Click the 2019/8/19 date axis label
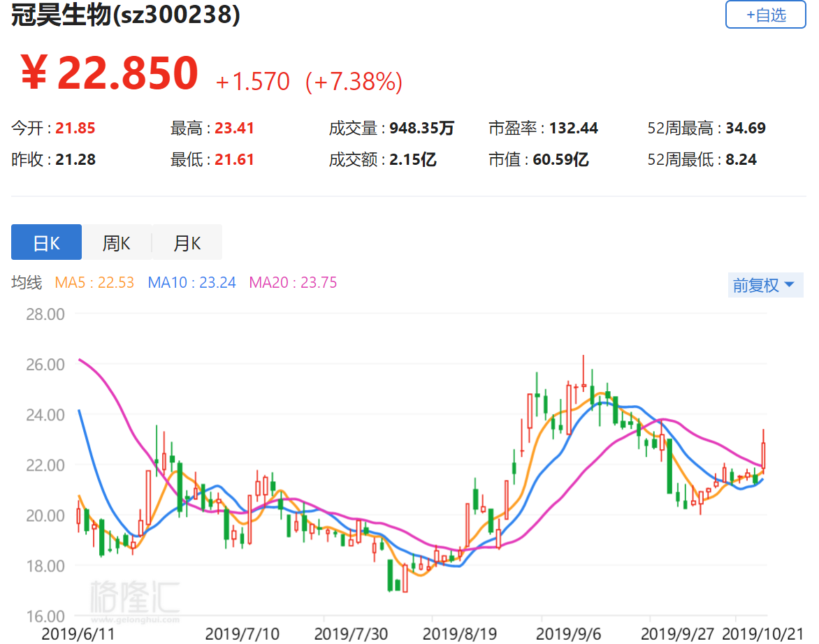Image resolution: width=819 pixels, height=644 pixels. [460, 634]
